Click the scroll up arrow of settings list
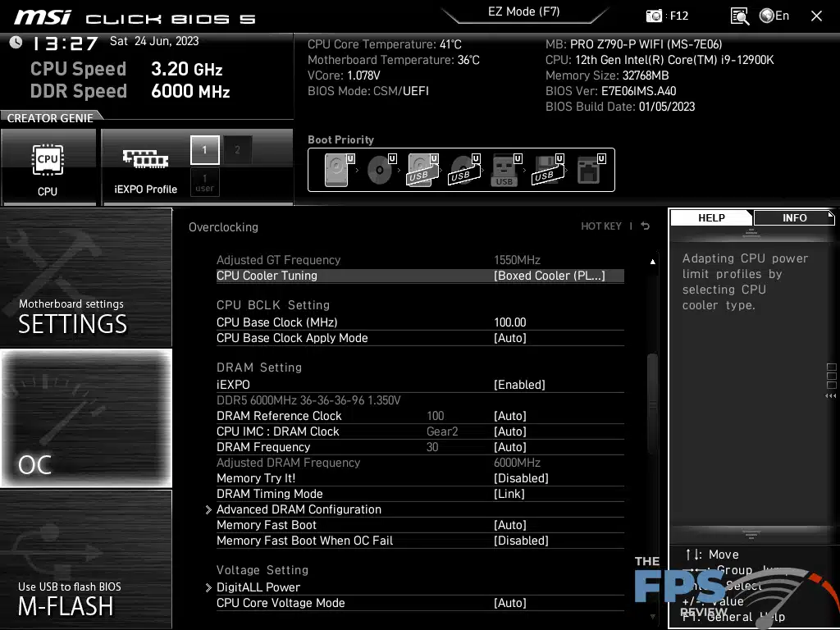The height and width of the screenshot is (630, 840). point(652,262)
